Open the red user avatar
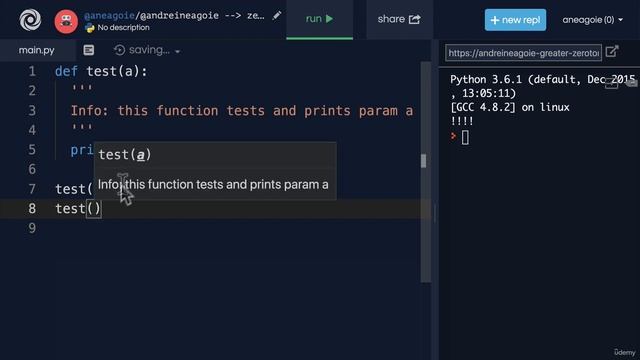The width and height of the screenshot is (640, 360). [x=66, y=21]
